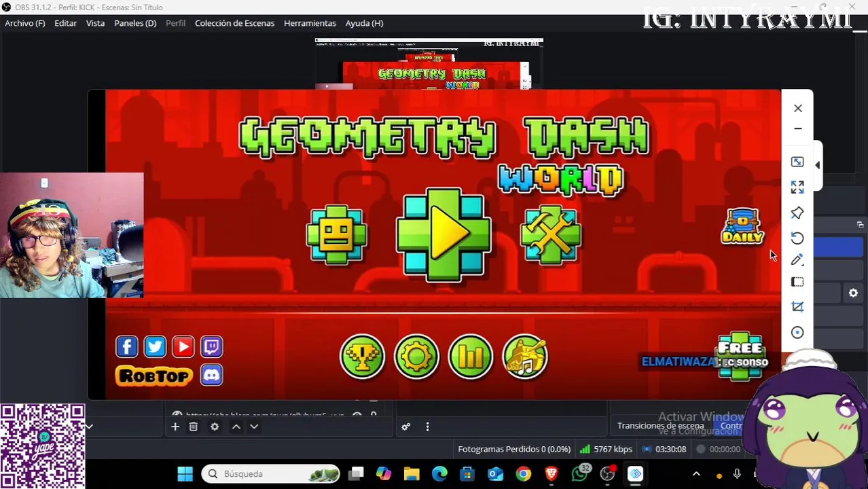This screenshot has width=868, height=489.
Task: Open the trophy achievements button
Action: click(362, 357)
